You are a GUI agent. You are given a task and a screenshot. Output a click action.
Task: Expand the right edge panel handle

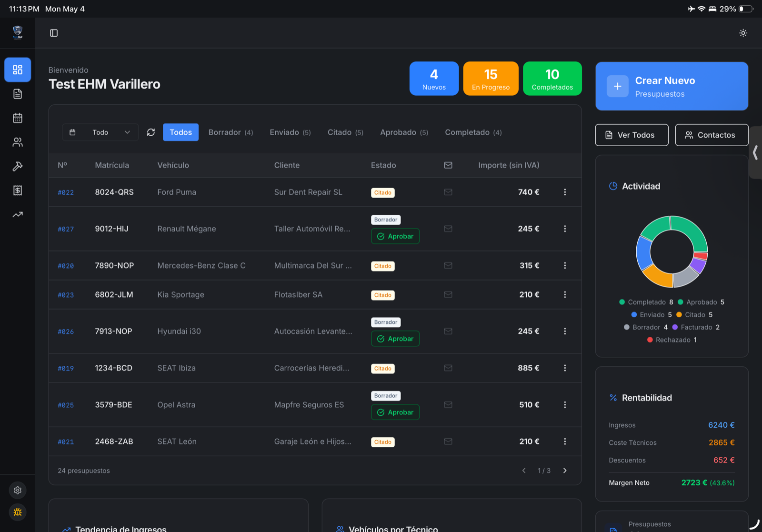pyautogui.click(x=755, y=152)
